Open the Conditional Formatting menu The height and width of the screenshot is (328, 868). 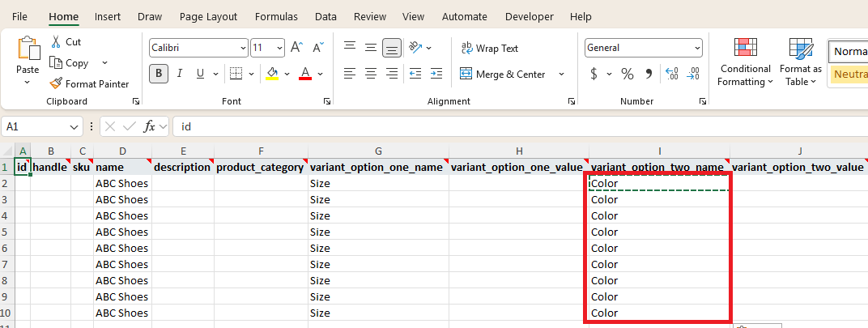746,62
